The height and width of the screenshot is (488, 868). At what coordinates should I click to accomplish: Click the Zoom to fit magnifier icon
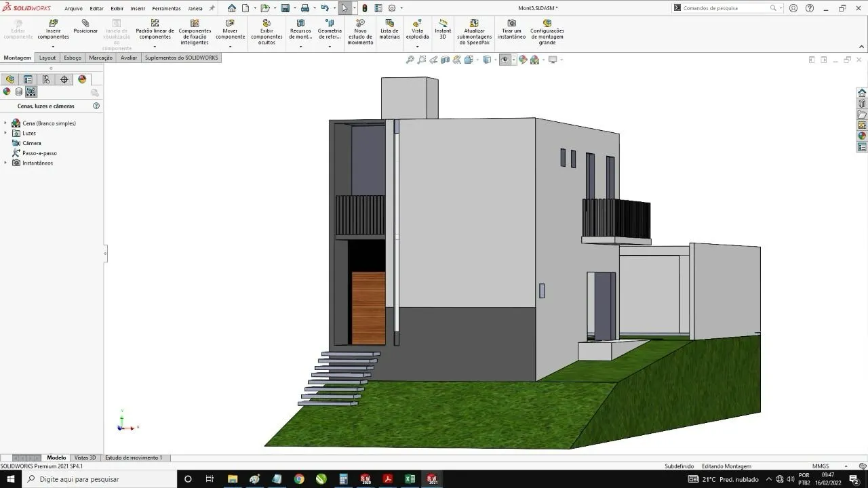coord(410,60)
